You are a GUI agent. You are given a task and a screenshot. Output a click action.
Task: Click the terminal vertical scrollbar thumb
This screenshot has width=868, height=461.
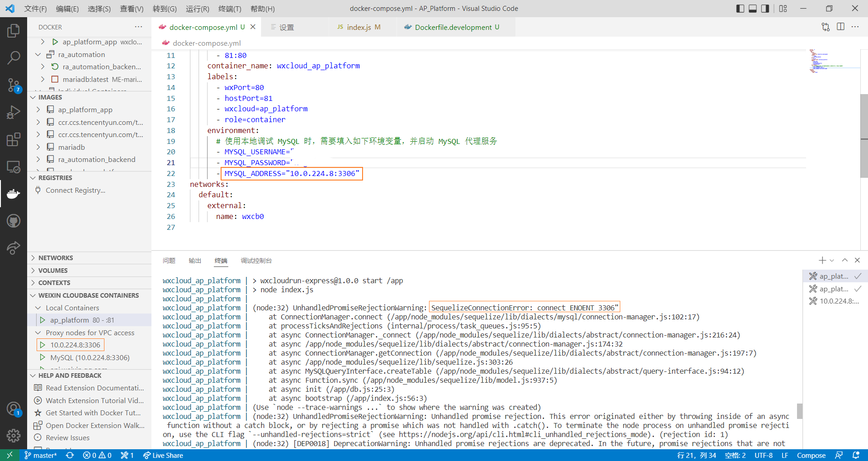pyautogui.click(x=800, y=411)
